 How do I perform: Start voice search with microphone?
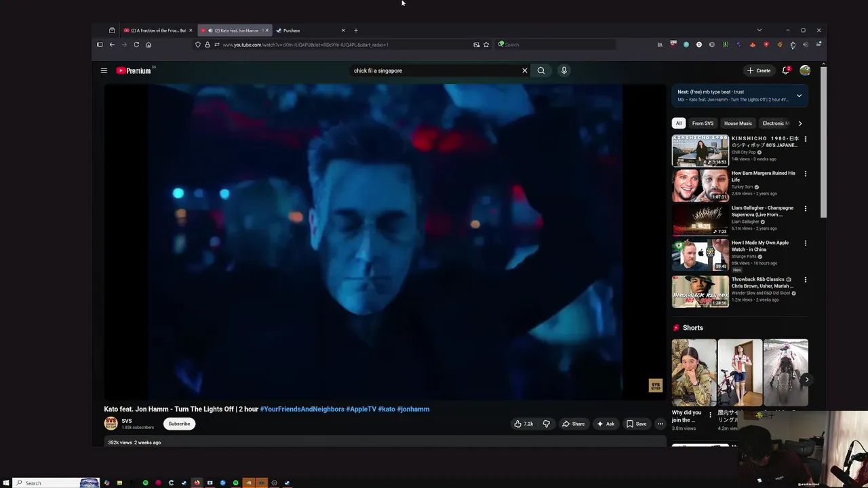[x=564, y=70]
